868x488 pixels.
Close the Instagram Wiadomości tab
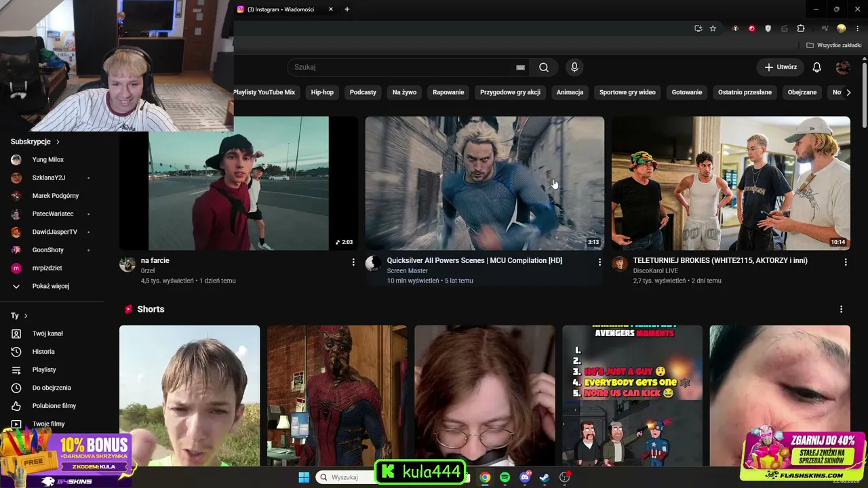(331, 9)
